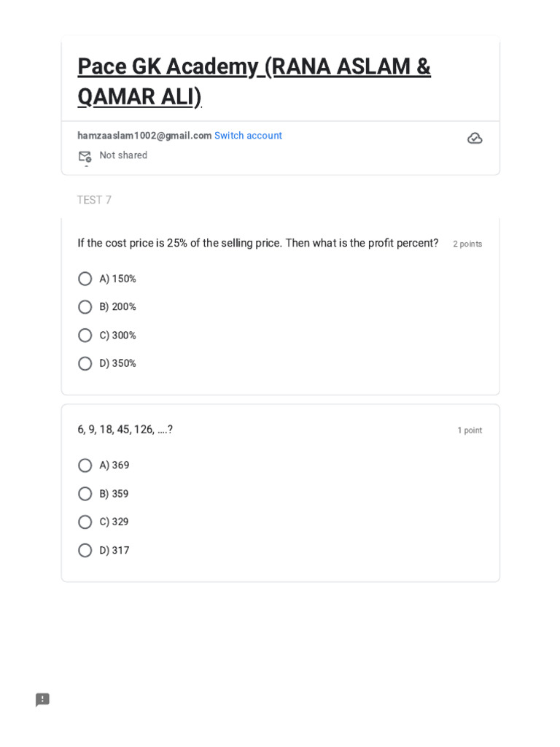Click the Not shared label

(123, 155)
